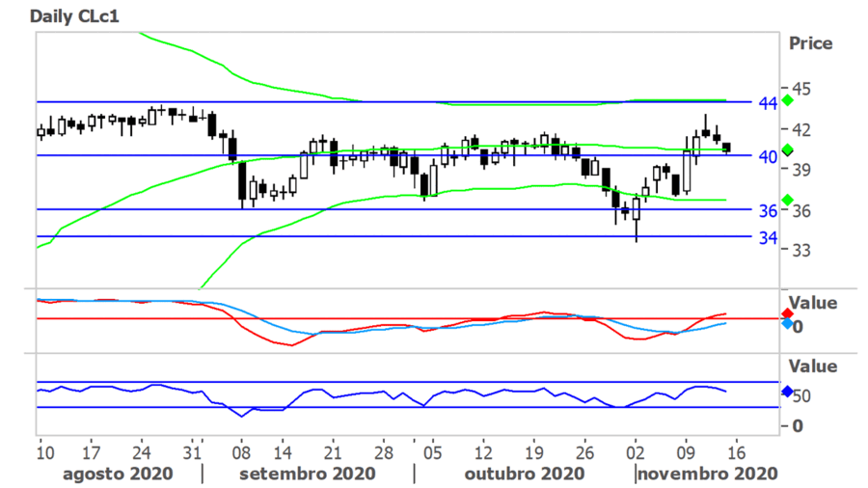This screenshot has height=488, width=868.
Task: Click the date label 26 on the time axis
Action: [x=584, y=453]
